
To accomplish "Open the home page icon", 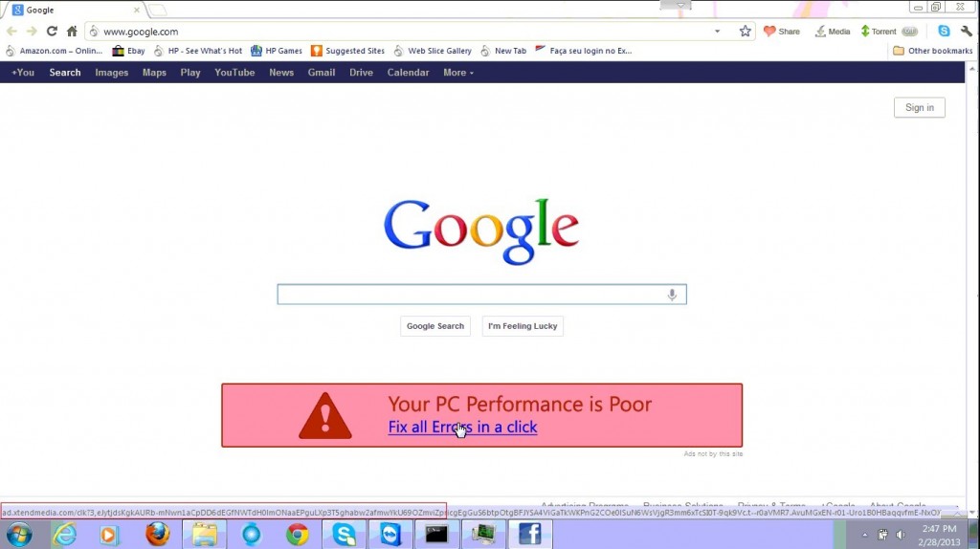I will click(x=72, y=32).
